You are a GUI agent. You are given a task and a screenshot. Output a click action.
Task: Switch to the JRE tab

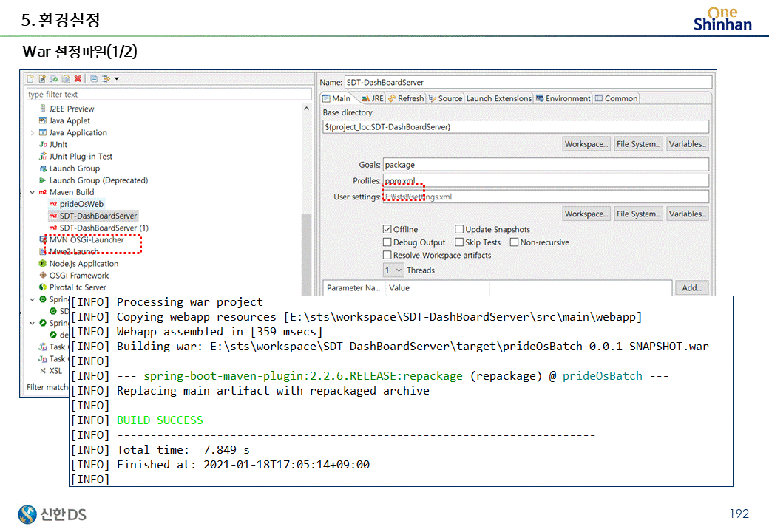[373, 98]
